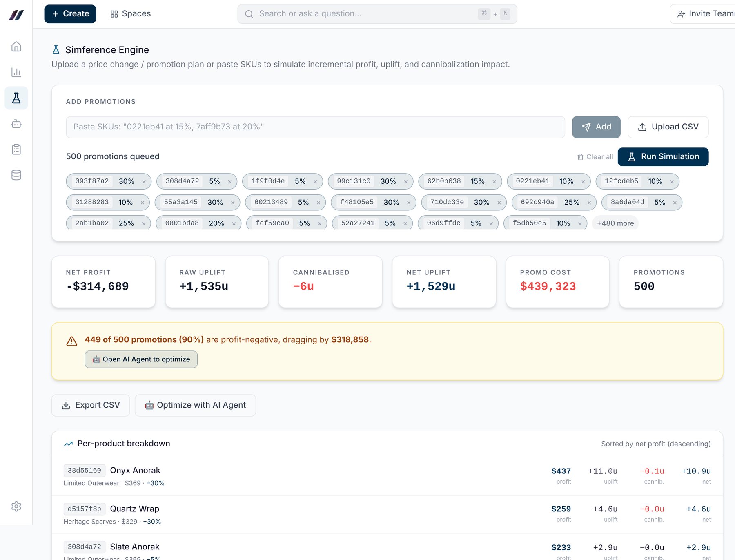Click the Cannibalised −6u card

click(x=330, y=282)
